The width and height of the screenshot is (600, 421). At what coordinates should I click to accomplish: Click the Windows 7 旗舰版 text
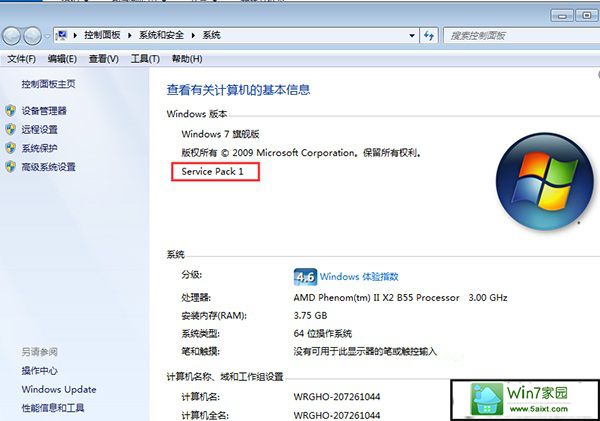(x=220, y=134)
